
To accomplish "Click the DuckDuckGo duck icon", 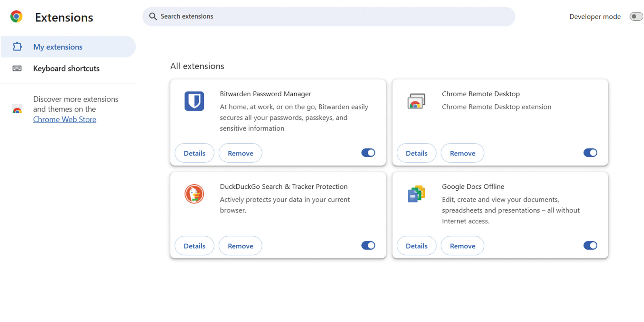I will pyautogui.click(x=194, y=194).
